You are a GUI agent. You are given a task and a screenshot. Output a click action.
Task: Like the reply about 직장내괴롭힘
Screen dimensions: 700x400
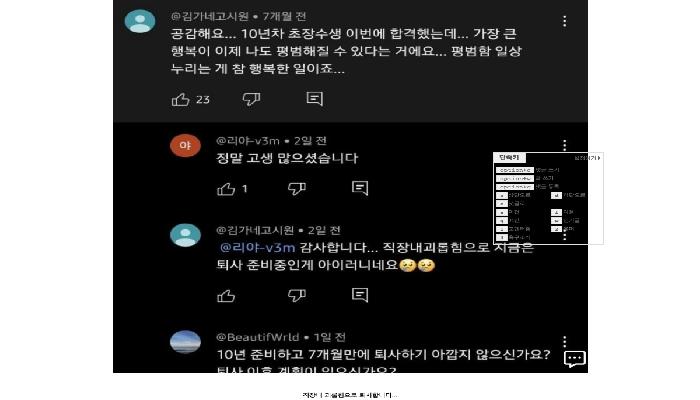pos(226,296)
